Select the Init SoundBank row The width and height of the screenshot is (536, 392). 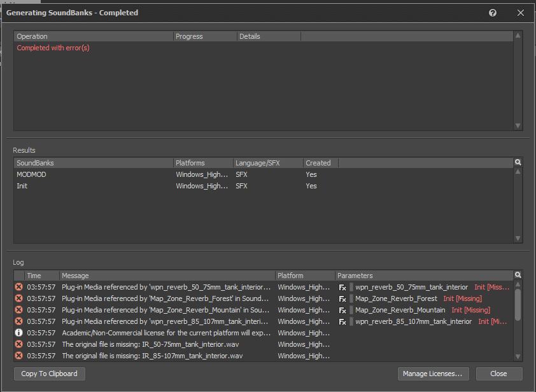(263, 186)
